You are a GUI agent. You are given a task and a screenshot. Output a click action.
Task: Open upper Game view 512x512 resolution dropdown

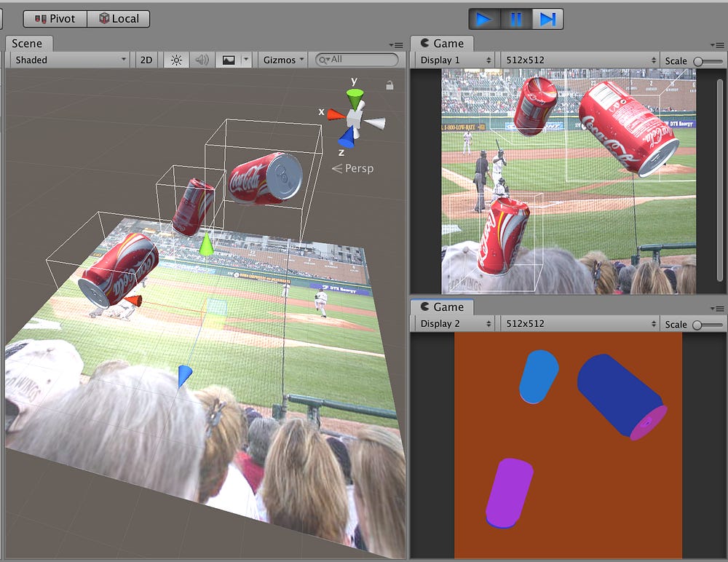[x=580, y=60]
